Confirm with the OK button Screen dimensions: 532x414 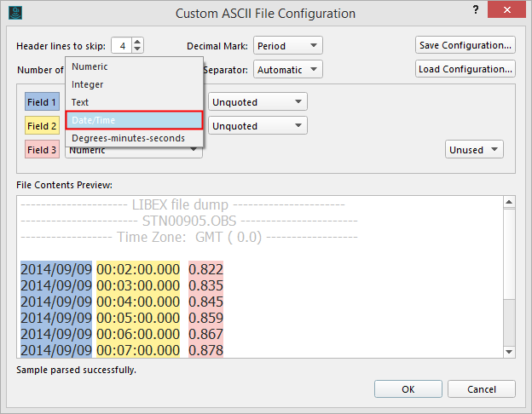pos(408,389)
